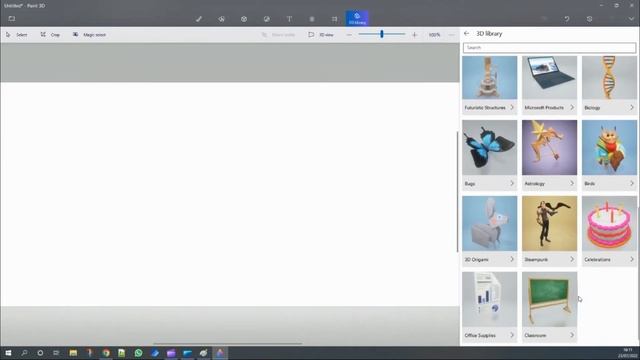The image size is (640, 360).
Task: Click the zoom slider handle
Action: pyautogui.click(x=382, y=34)
